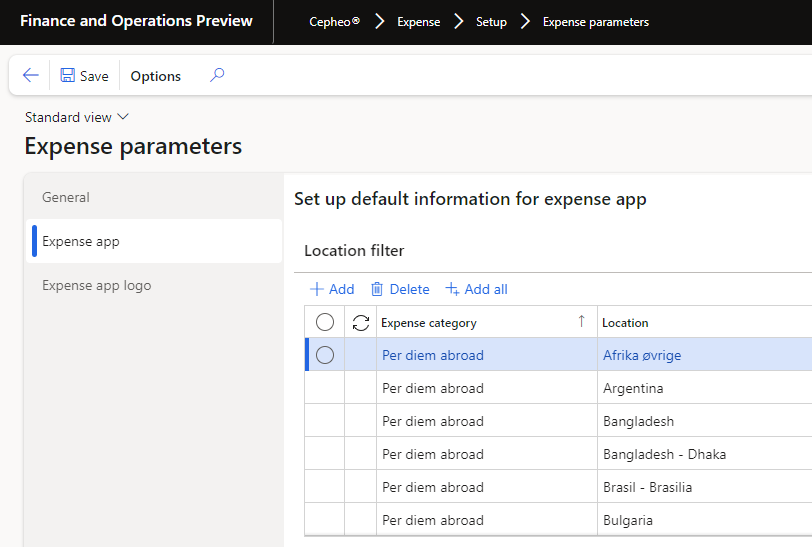Open the Options menu
812x547 pixels.
tap(156, 76)
